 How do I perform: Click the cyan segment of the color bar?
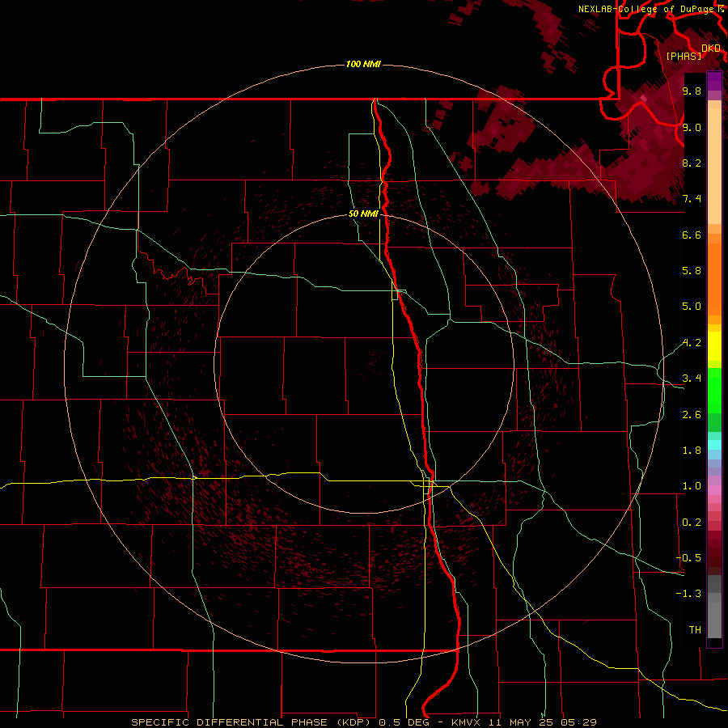click(714, 445)
